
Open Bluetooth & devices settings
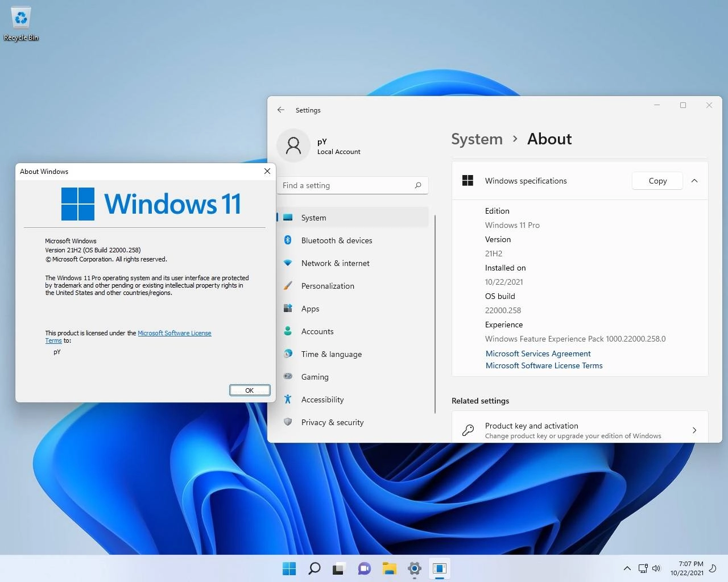(x=353, y=240)
